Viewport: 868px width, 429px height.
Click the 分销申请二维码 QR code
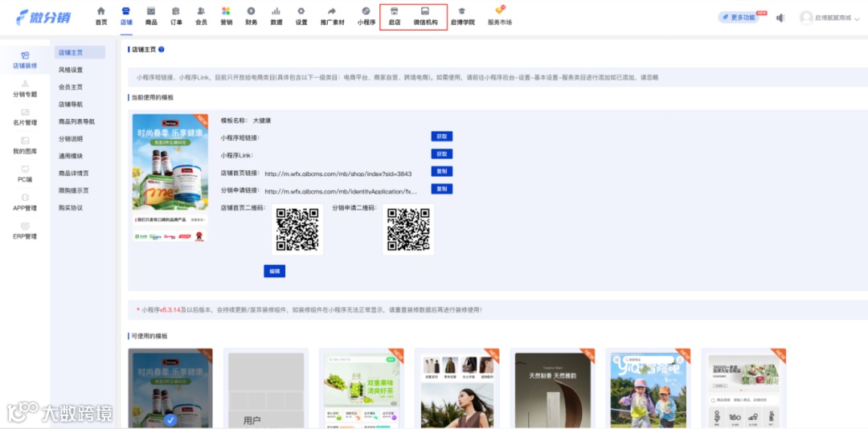tap(408, 229)
